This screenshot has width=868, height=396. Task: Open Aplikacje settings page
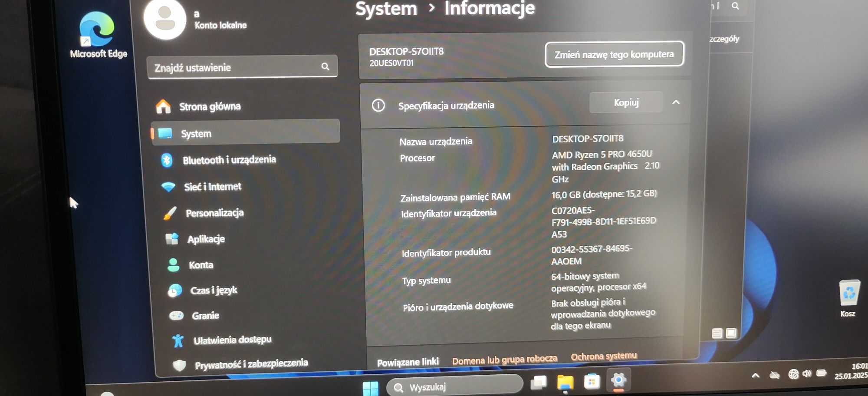point(195,239)
